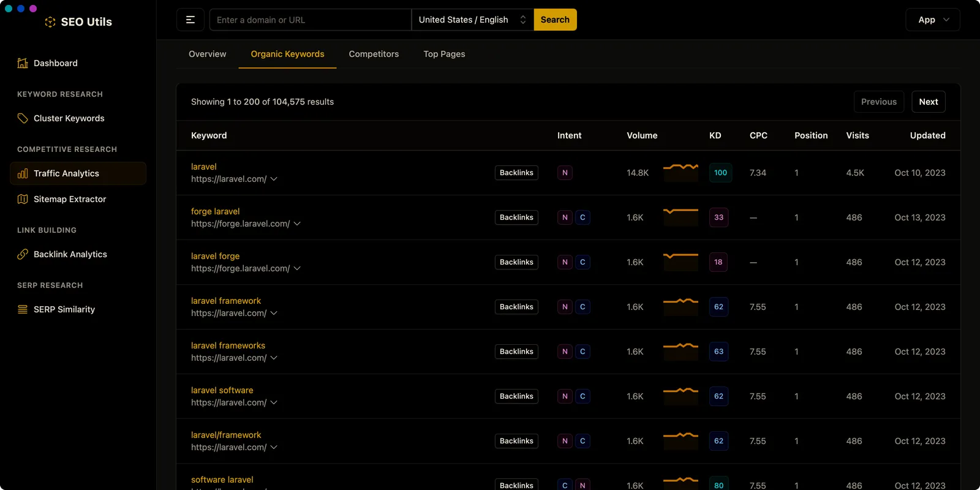Click the yellow Search button

pos(555,20)
